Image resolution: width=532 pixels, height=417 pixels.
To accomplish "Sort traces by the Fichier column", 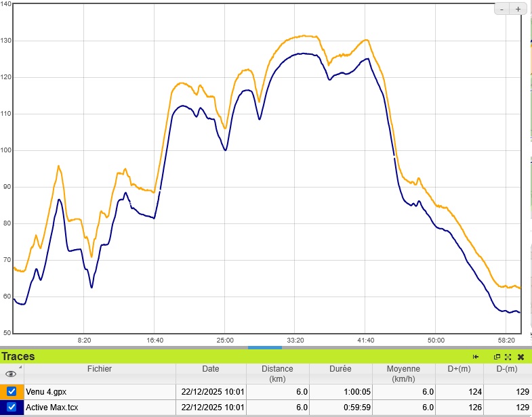I will (99, 369).
